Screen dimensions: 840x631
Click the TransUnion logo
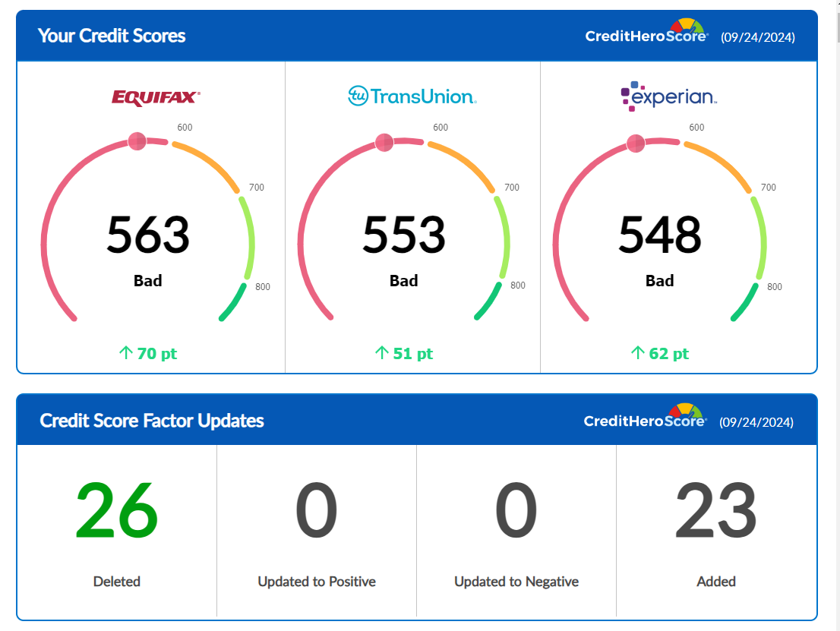[412, 96]
